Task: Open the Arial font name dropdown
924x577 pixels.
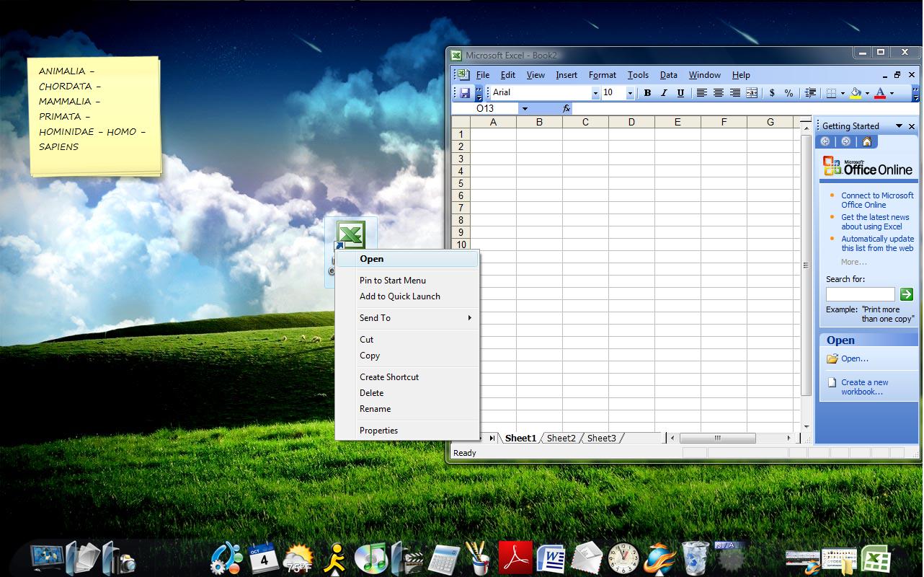Action: [595, 93]
